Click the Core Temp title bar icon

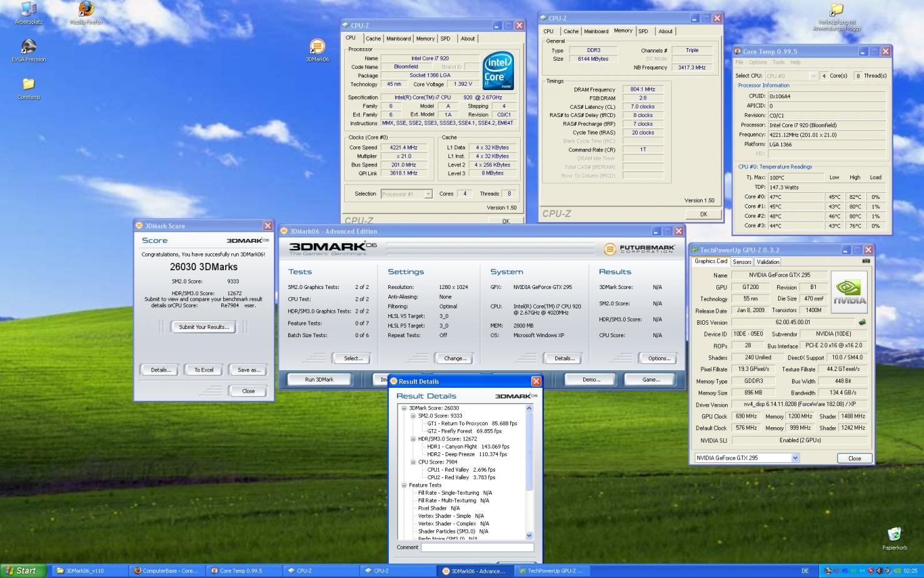[x=738, y=51]
